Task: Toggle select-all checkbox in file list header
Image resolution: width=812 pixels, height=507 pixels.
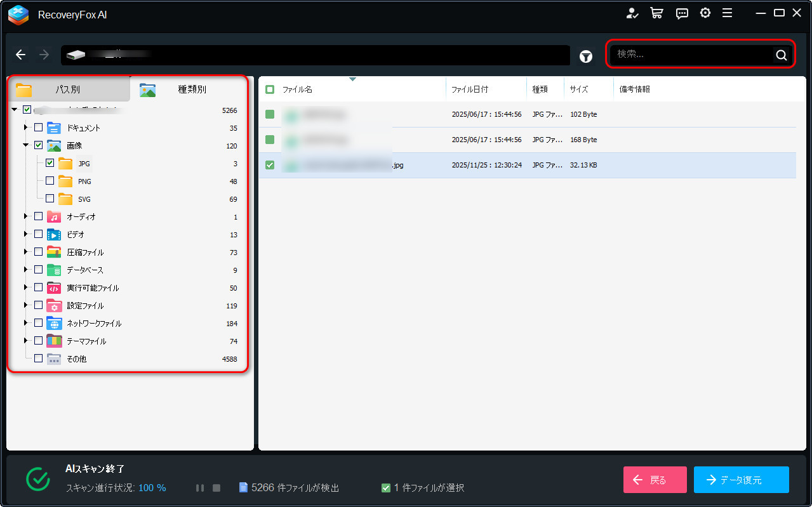Action: pyautogui.click(x=270, y=89)
